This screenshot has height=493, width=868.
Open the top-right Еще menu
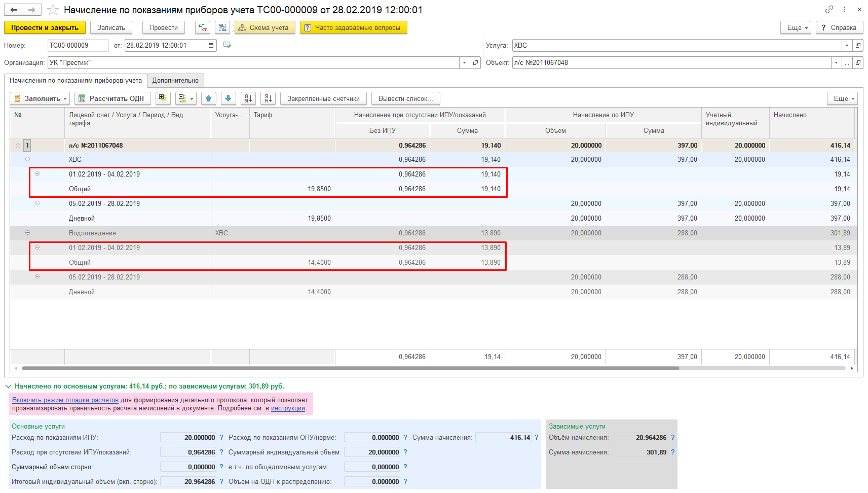(796, 28)
